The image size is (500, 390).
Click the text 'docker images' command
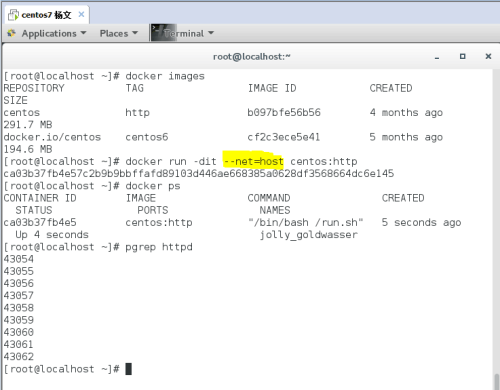coord(165,76)
